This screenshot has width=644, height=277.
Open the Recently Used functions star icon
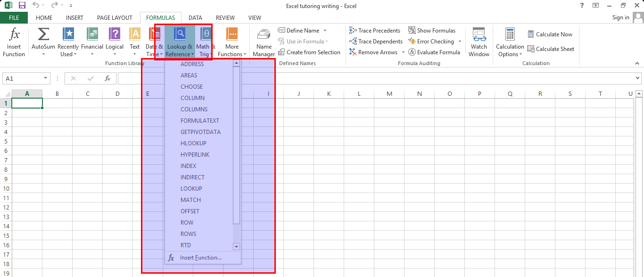(x=68, y=35)
